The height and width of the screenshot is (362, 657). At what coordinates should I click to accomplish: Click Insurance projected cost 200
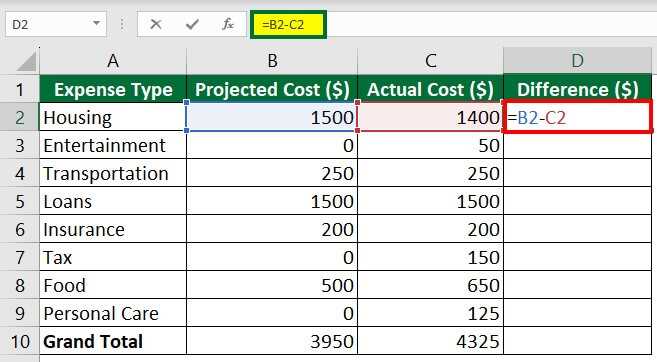[272, 230]
